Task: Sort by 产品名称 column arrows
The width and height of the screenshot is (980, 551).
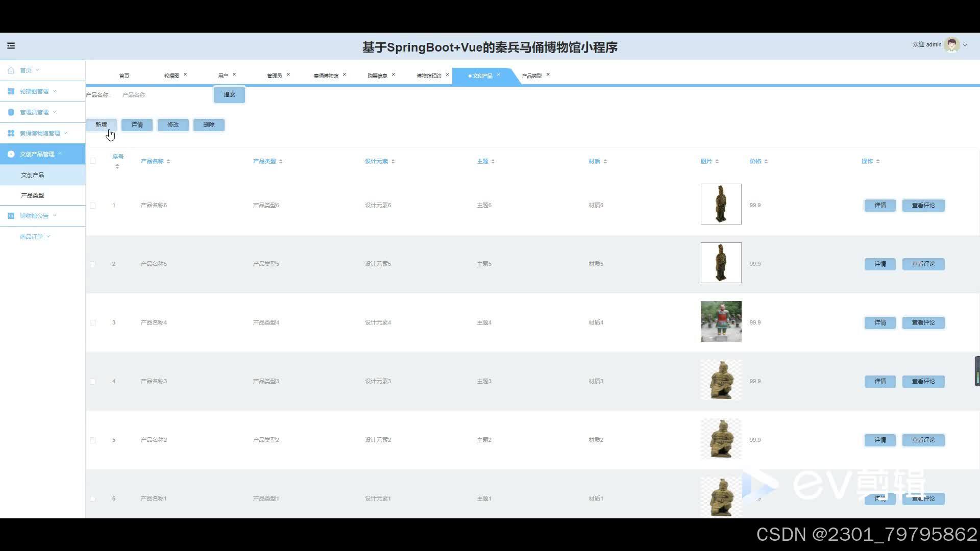Action: [168, 162]
